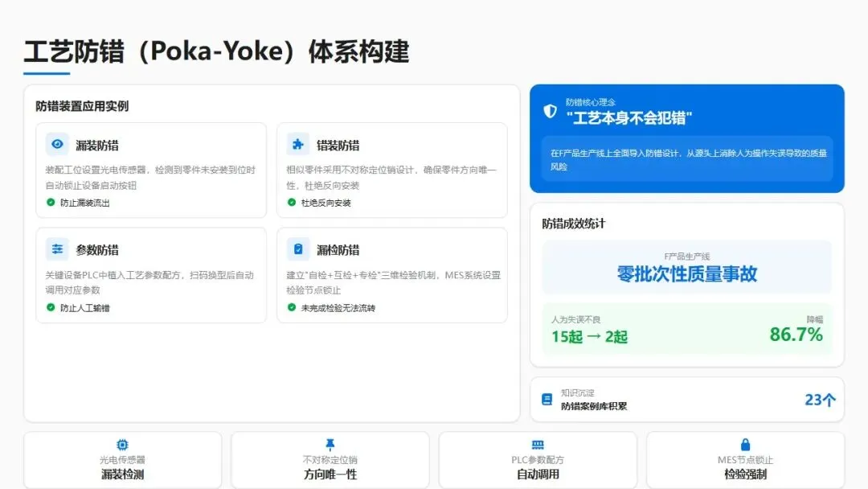The width and height of the screenshot is (868, 489).
Task: Click the 未完成检验无法流转 result text
Action: [338, 308]
